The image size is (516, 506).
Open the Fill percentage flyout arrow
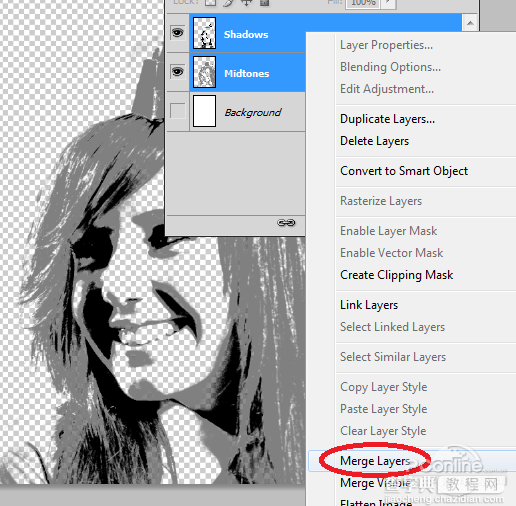[388, 3]
